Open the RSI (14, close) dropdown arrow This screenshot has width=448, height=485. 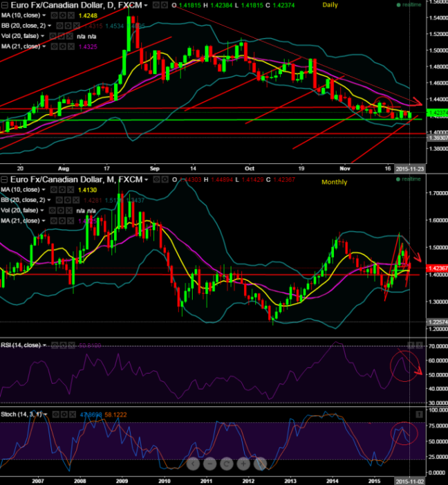pyautogui.click(x=45, y=345)
